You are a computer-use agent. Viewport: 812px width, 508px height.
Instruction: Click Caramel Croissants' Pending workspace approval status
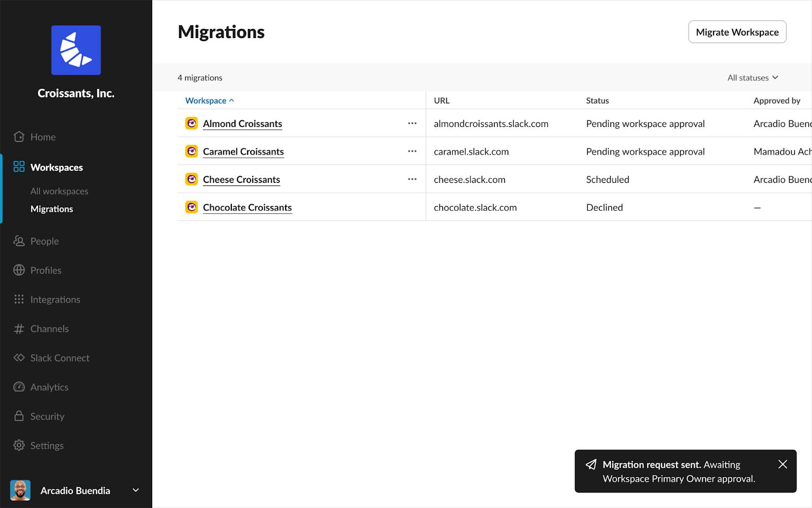[x=646, y=151]
